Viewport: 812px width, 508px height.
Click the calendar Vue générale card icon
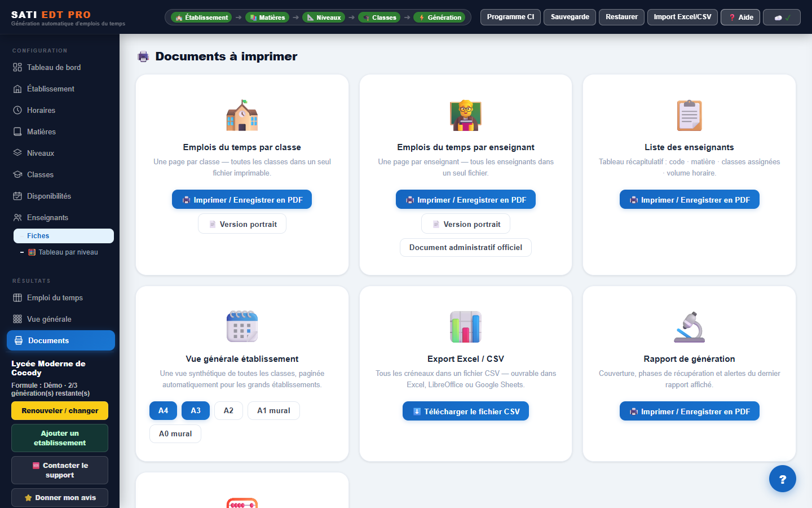pyautogui.click(x=242, y=326)
